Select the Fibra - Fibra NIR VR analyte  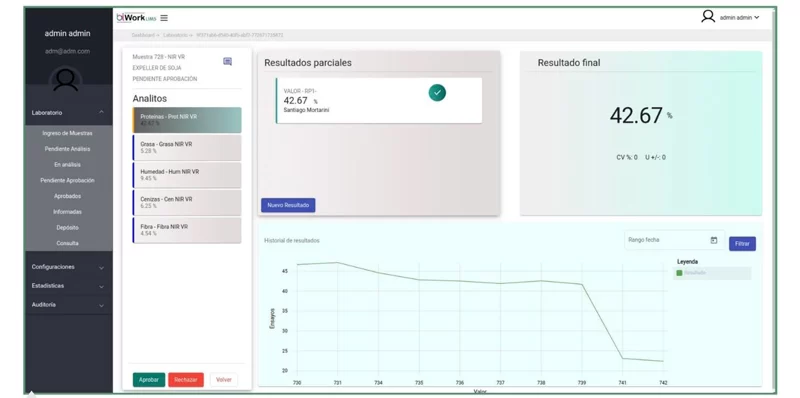click(187, 230)
